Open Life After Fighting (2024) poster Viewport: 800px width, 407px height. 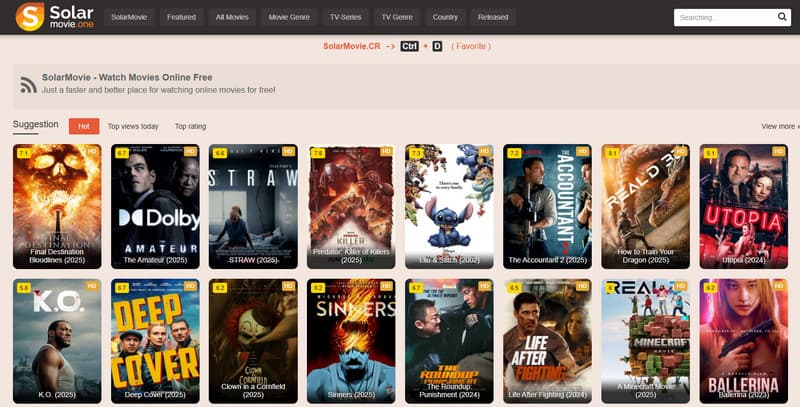pyautogui.click(x=547, y=341)
